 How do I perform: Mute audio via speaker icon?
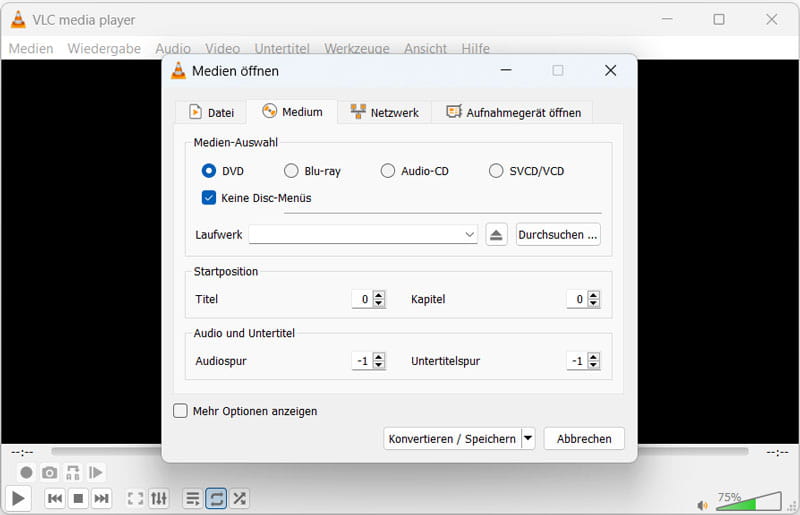click(x=703, y=505)
